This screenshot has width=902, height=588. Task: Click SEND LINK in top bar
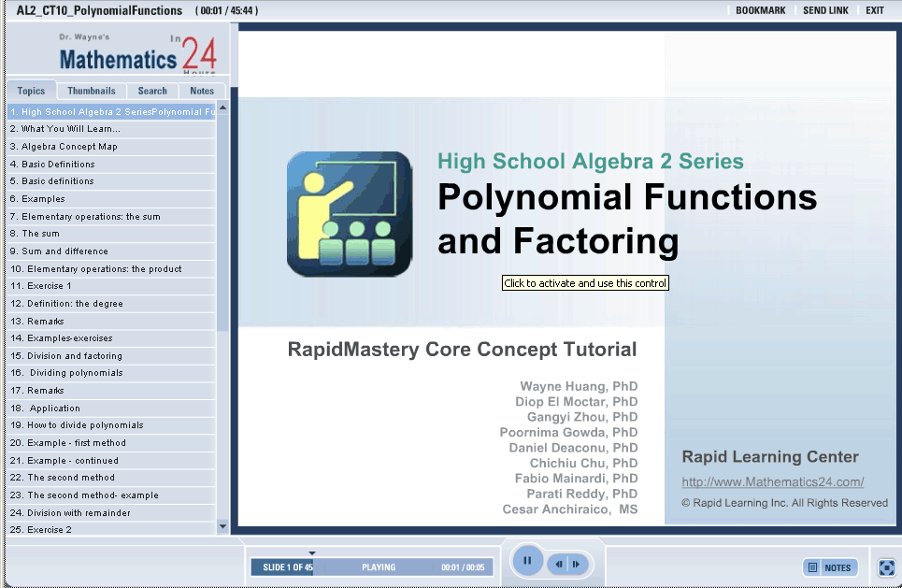pos(825,10)
